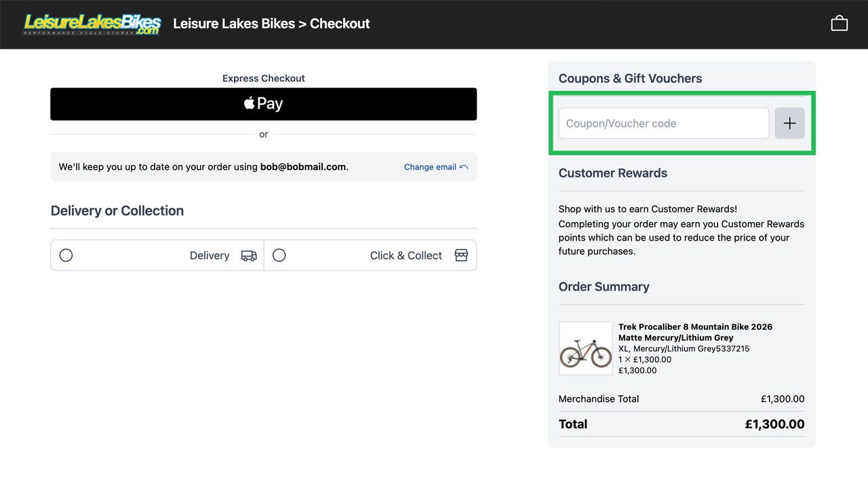Screen dimensions: 868x488
Task: Click the Coupons & Gift Vouchers heading
Action: 630,79
